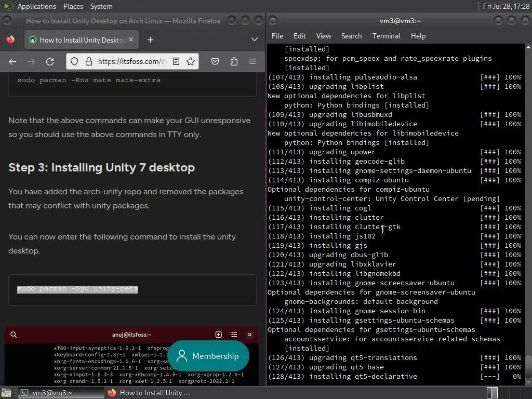
Task: Click the clock Fri Jul 28, 17:28
Action: [506, 6]
